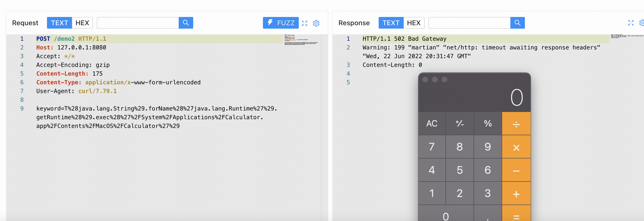Click the Calculator display showing 0
This screenshot has width=644, height=221.
[x=516, y=97]
